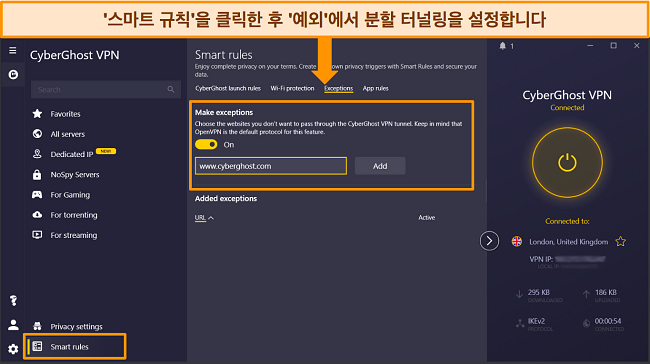Click the NoSpy Servers padlock icon
650x364 pixels.
37,174
